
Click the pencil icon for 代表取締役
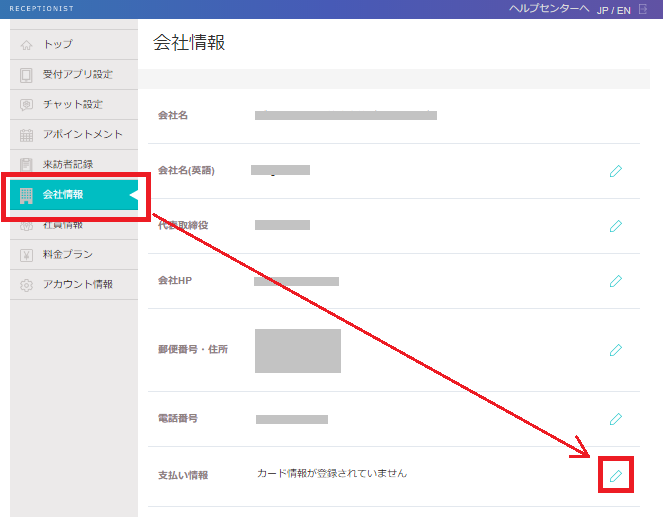click(x=615, y=226)
